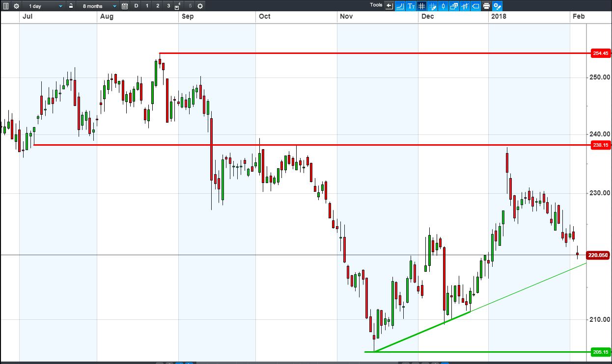Open layout settings gear after slot 5
Image resolution: width=612 pixels, height=364 pixels.
coord(200,6)
